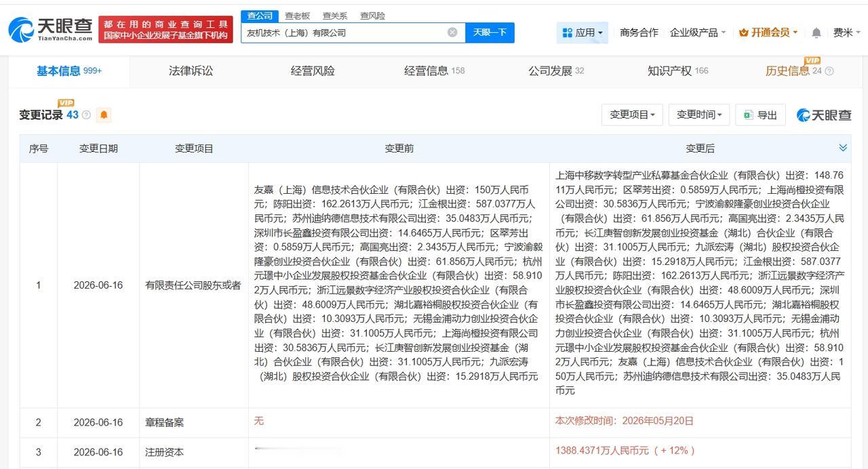
Task: Click the 有限责任公司股东或者 cell
Action: [193, 285]
